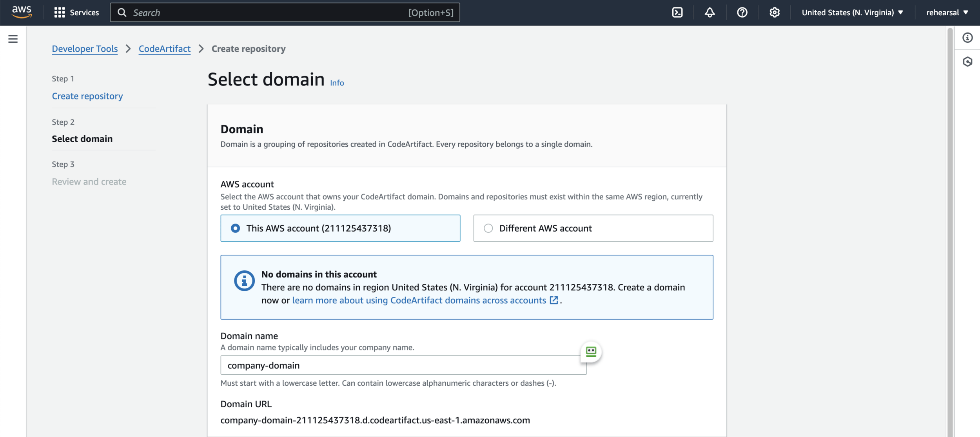
Task: Click Developer Tools breadcrumb link
Action: pyautogui.click(x=85, y=49)
